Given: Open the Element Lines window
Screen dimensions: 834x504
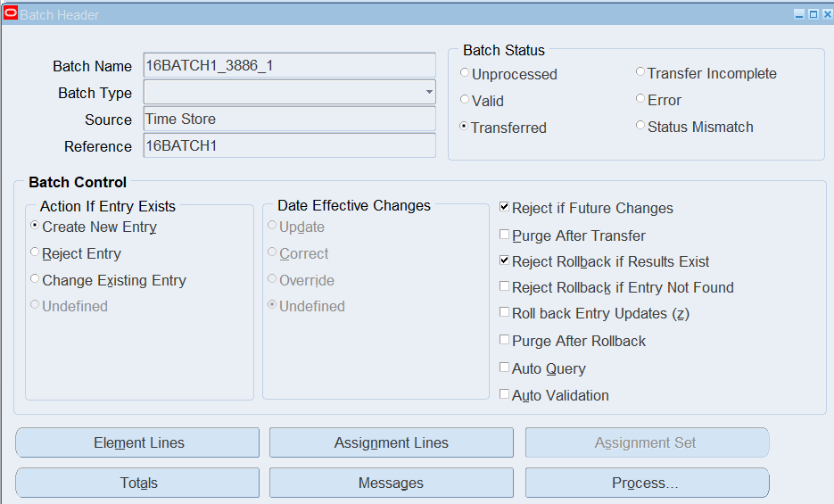Looking at the screenshot, I should pyautogui.click(x=138, y=442).
